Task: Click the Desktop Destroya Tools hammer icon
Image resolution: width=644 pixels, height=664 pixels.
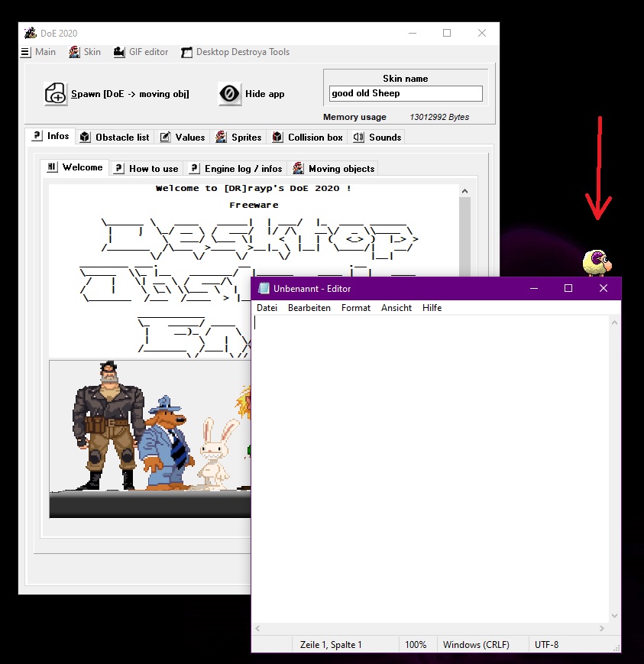Action: pos(186,52)
